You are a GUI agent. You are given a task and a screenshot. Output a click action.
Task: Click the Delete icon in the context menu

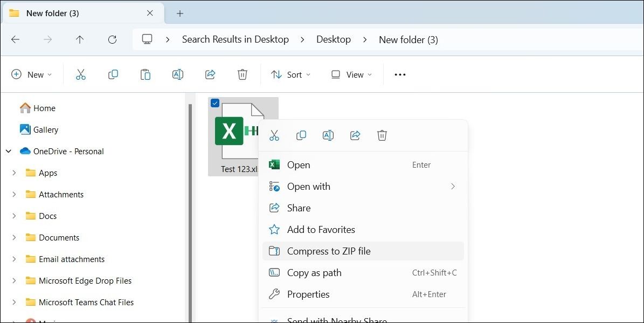[382, 135]
